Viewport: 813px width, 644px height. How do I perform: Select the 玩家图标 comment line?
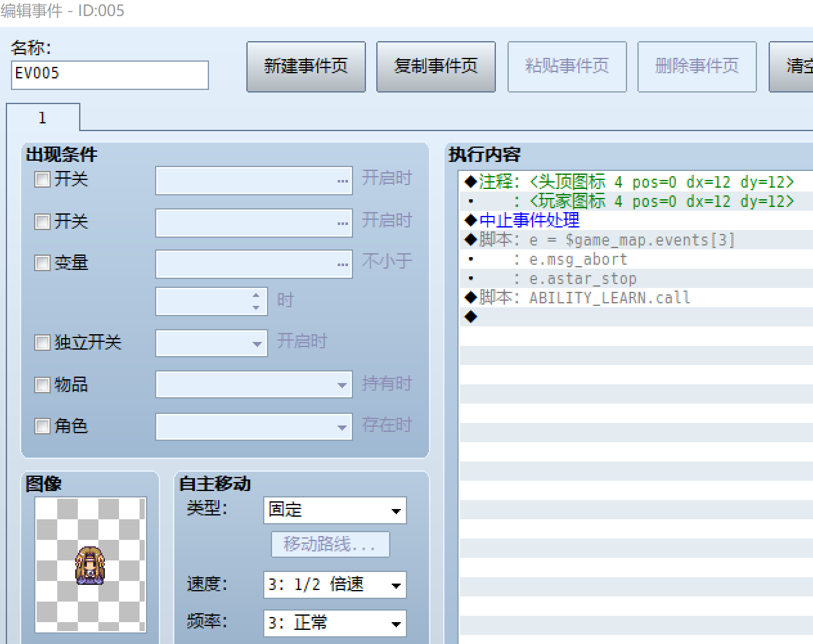(x=637, y=201)
